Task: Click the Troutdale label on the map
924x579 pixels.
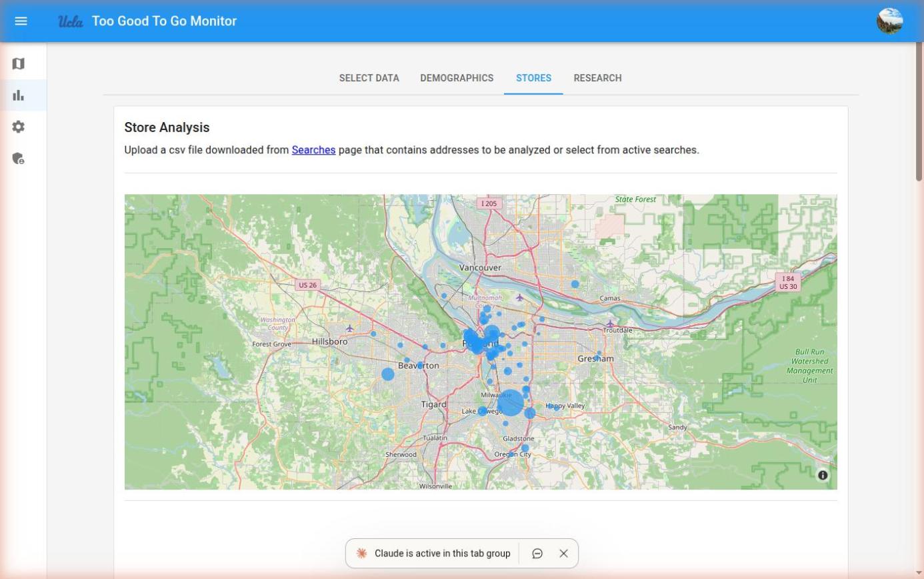Action: (618, 330)
